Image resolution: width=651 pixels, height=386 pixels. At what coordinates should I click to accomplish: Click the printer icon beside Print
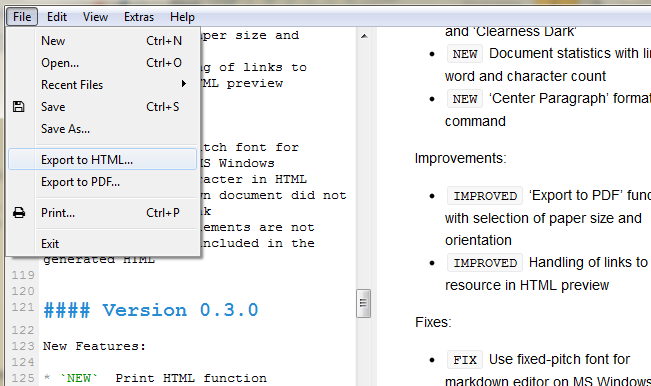(x=19, y=213)
